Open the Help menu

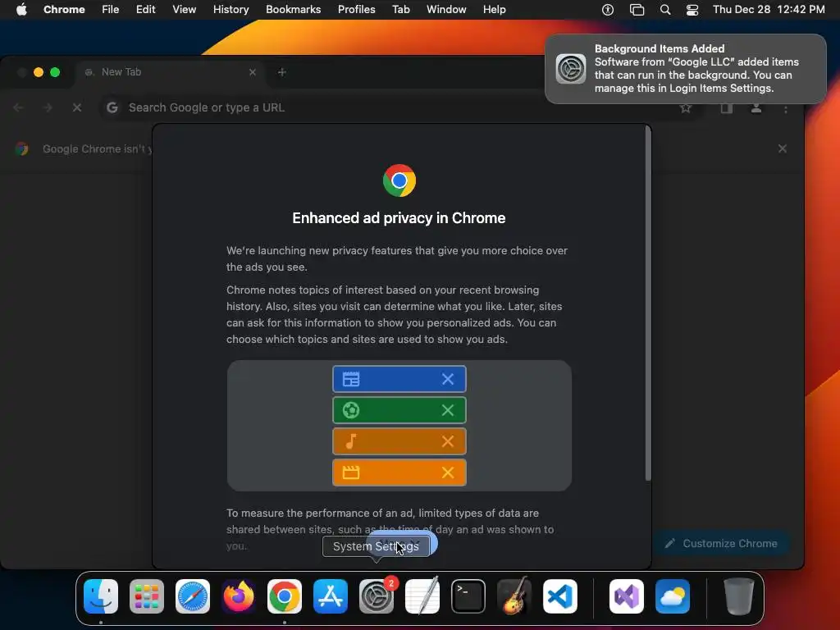pos(494,10)
